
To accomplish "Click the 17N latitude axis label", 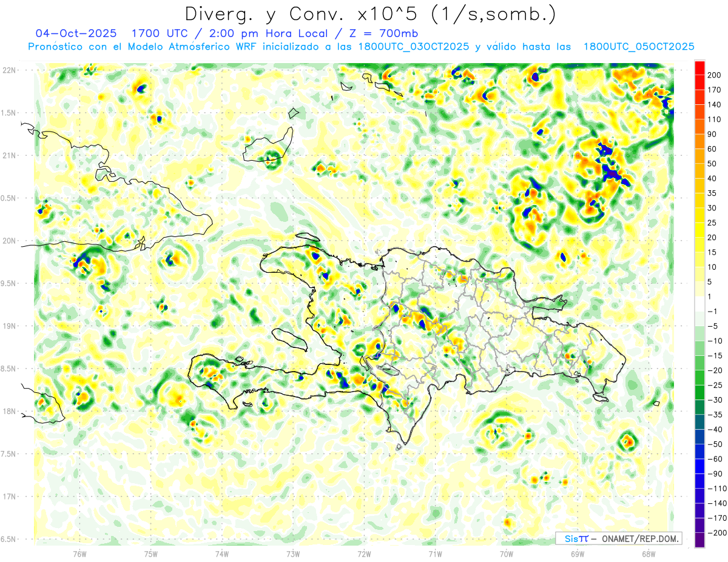I will (10, 497).
